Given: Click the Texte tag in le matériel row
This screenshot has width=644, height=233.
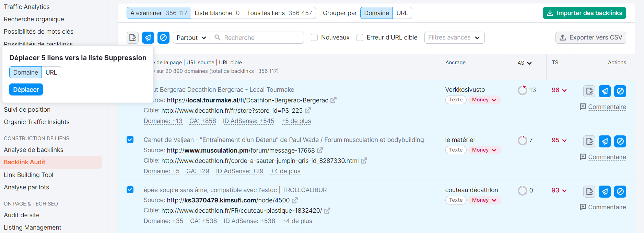Looking at the screenshot, I should (456, 150).
